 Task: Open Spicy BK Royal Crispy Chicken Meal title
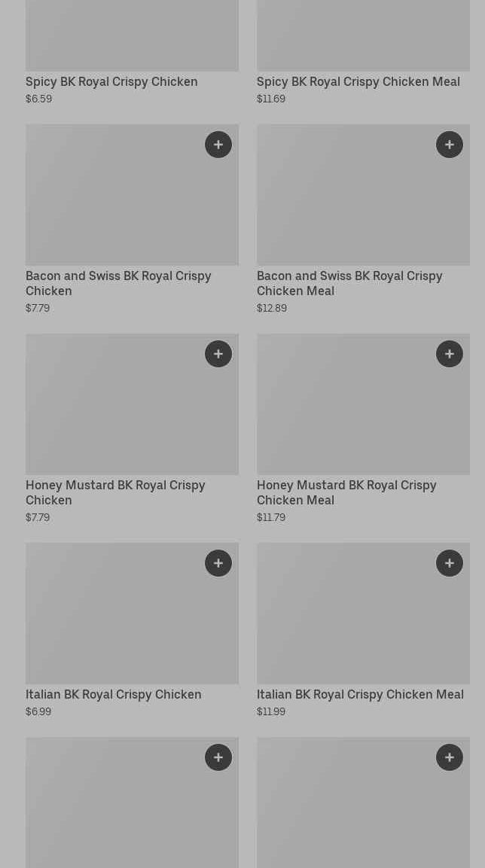pyautogui.click(x=358, y=81)
